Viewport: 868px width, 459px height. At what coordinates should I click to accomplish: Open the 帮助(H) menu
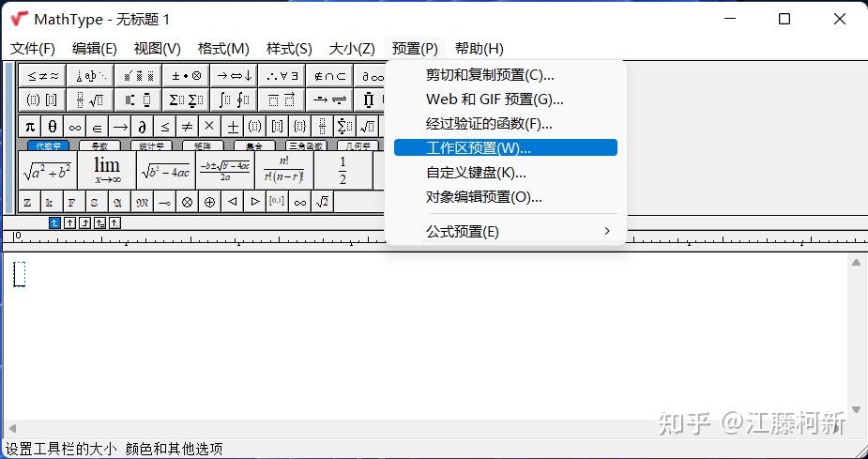pos(480,48)
